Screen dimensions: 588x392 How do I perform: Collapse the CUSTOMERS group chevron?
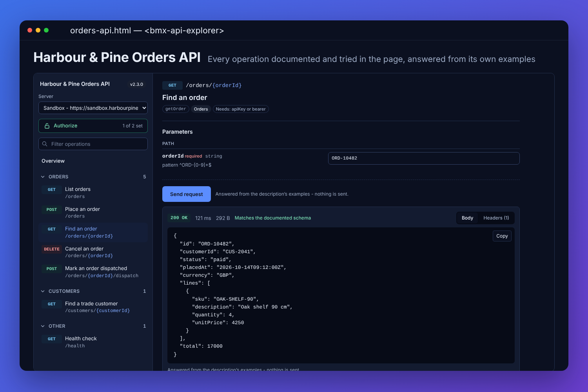pyautogui.click(x=43, y=291)
